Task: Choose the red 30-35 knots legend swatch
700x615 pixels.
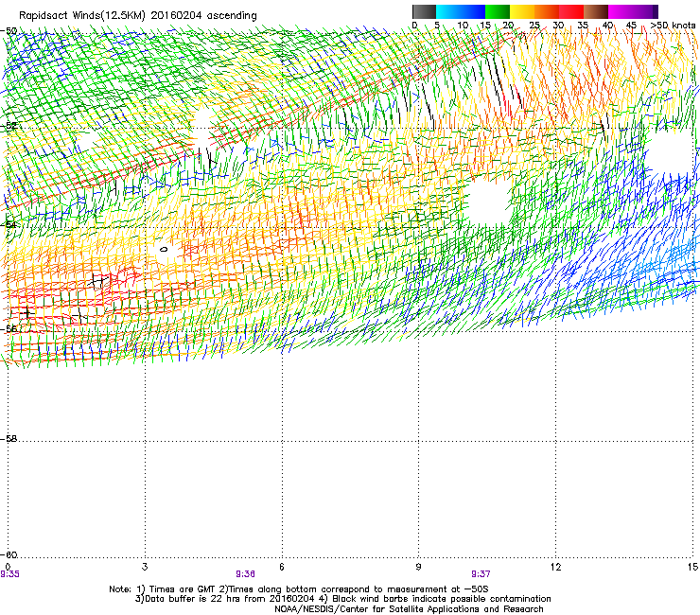Action: 571,11
